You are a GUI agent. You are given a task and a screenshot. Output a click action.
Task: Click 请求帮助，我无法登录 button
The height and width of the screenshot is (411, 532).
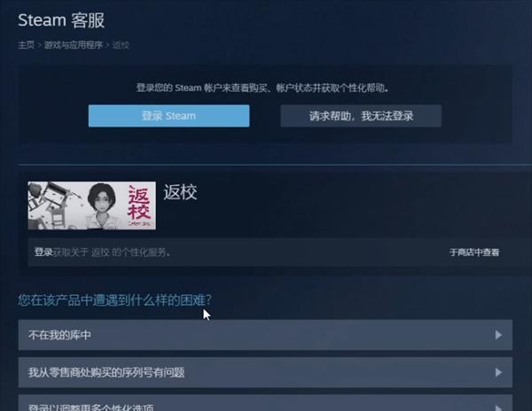pyautogui.click(x=361, y=116)
